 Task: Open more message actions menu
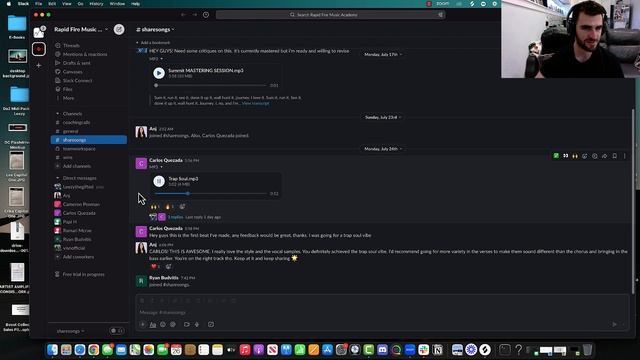coord(624,156)
